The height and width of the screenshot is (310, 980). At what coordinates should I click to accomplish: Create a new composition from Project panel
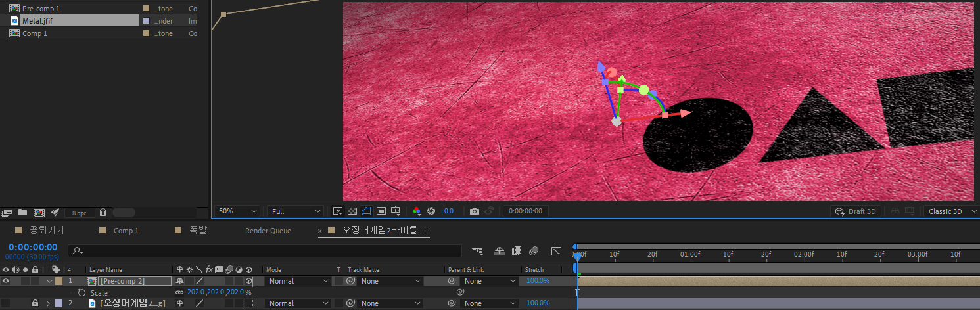[x=39, y=212]
